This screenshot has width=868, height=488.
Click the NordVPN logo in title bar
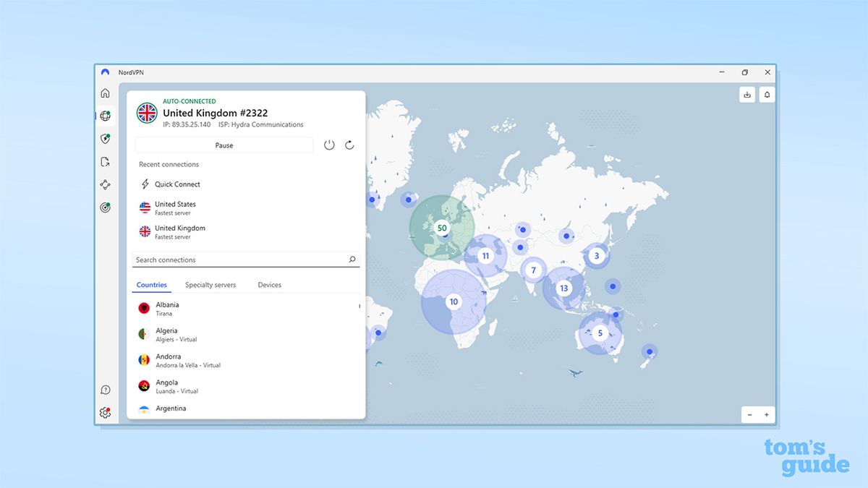point(106,72)
